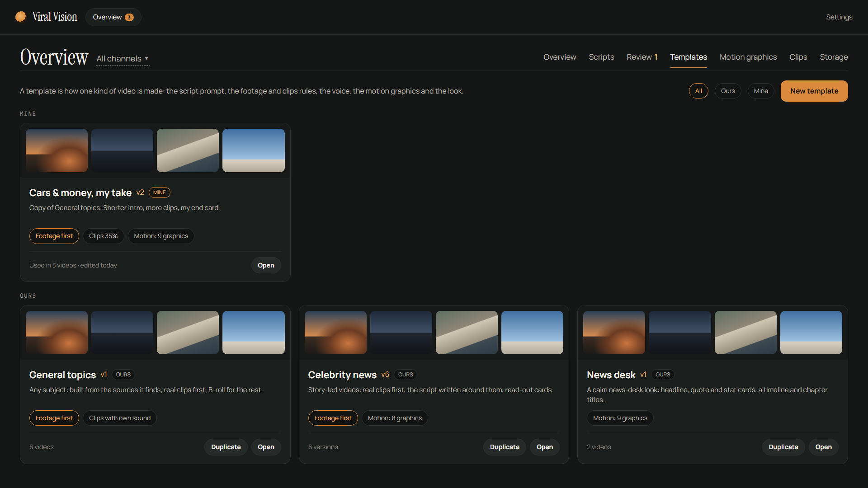Click third thumbnail of General topics

[188, 333]
